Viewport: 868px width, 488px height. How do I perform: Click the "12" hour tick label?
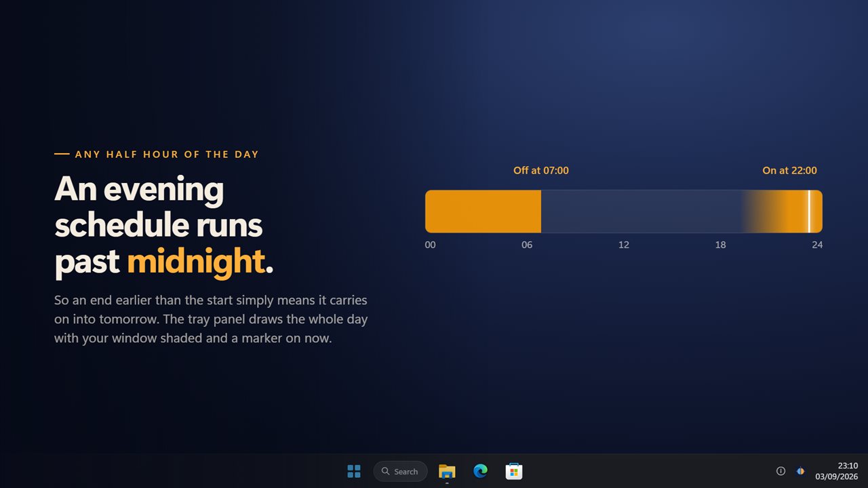coord(624,245)
